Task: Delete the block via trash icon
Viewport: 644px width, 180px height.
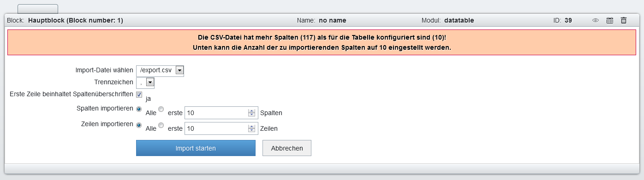Action: pyautogui.click(x=624, y=20)
